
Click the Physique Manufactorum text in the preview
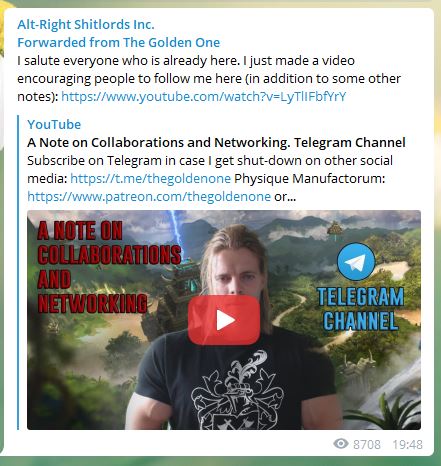310,178
